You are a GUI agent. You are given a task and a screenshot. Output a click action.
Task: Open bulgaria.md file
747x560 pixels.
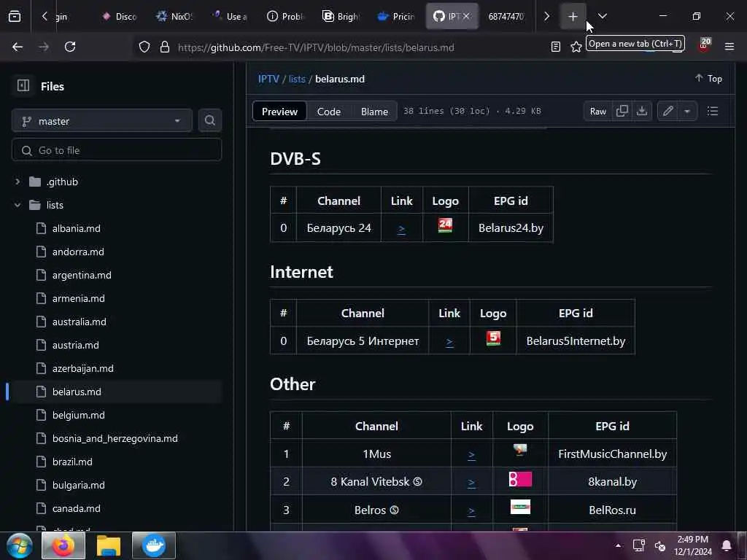coord(78,485)
